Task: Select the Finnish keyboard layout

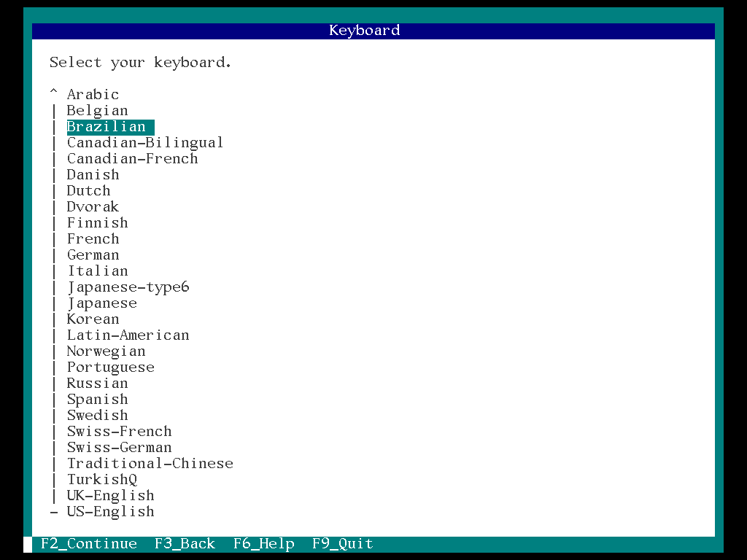Action: [x=97, y=223]
